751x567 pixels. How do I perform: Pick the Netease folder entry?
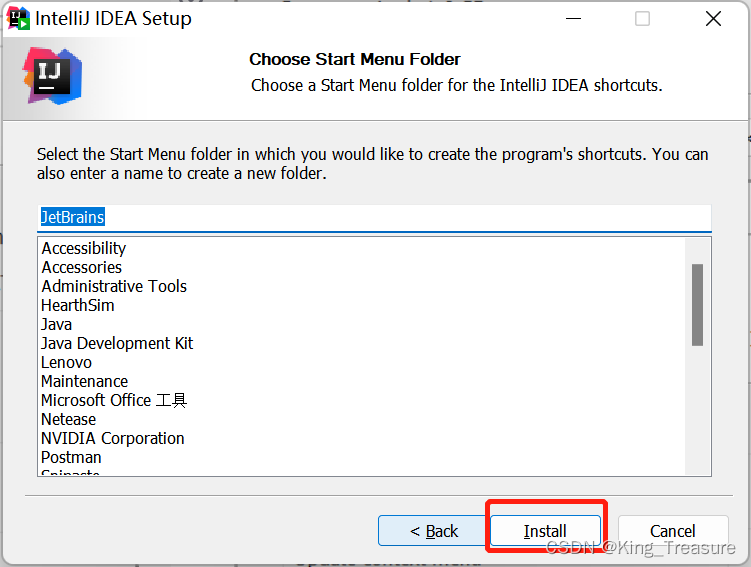click(68, 420)
